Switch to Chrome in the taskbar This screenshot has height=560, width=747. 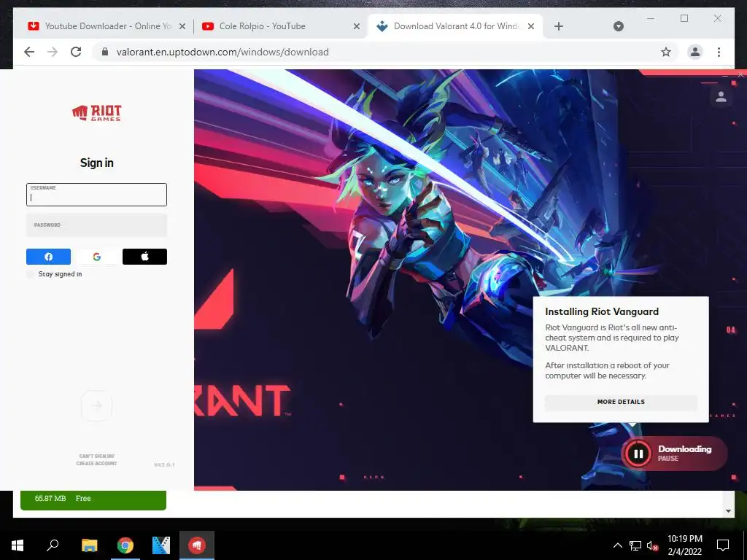pos(125,545)
